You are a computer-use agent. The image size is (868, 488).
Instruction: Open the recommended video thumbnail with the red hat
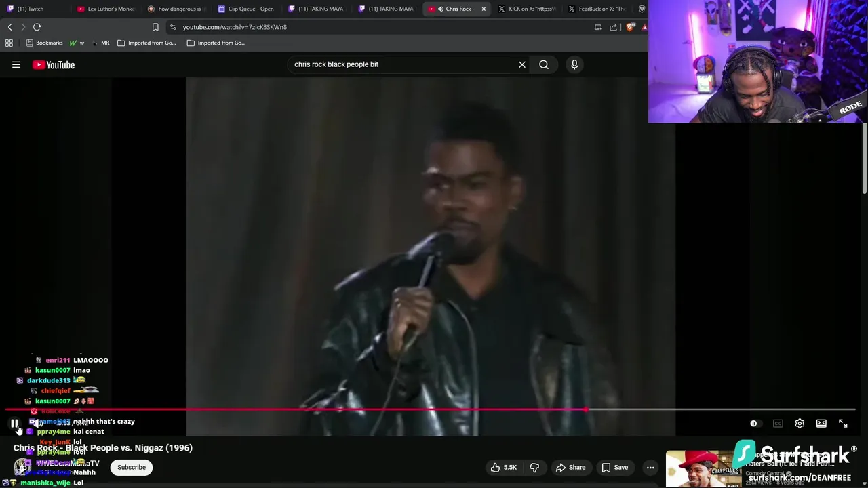pyautogui.click(x=703, y=468)
